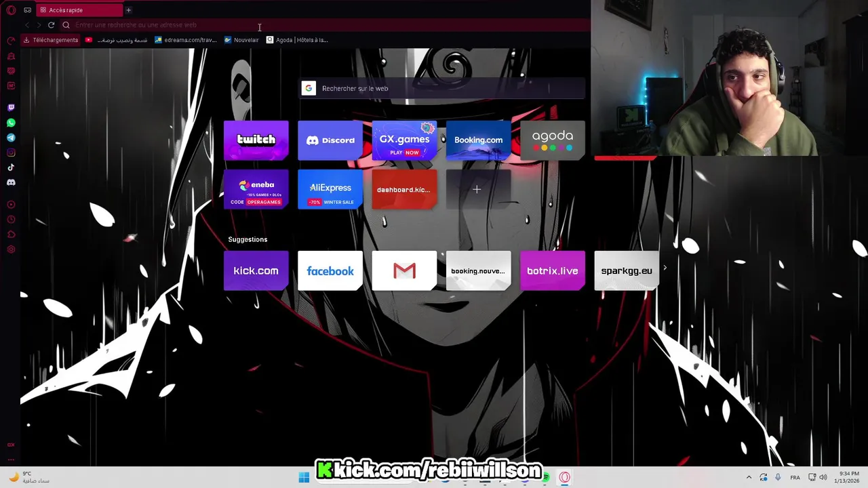Viewport: 868px width, 488px height.
Task: Open the Opera GX taskbar icon
Action: click(564, 477)
